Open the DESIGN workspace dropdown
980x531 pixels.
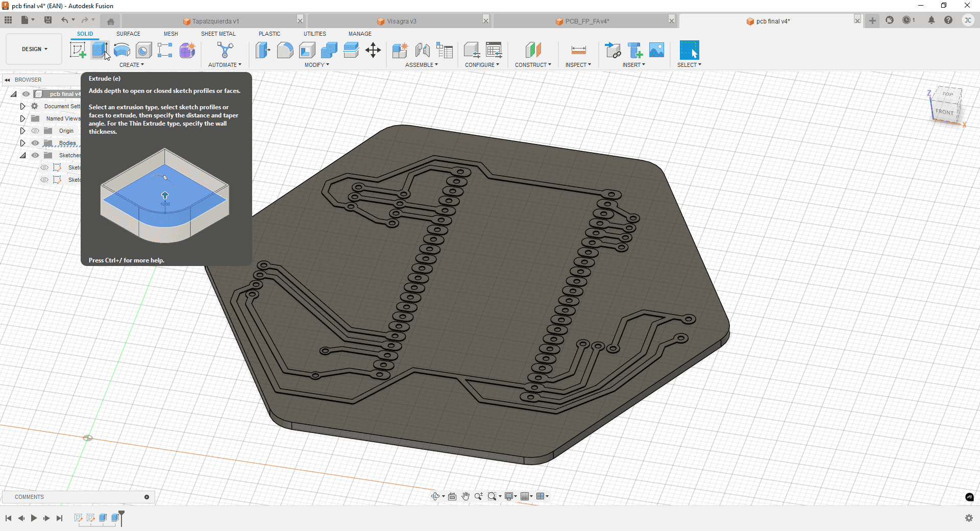click(x=34, y=49)
